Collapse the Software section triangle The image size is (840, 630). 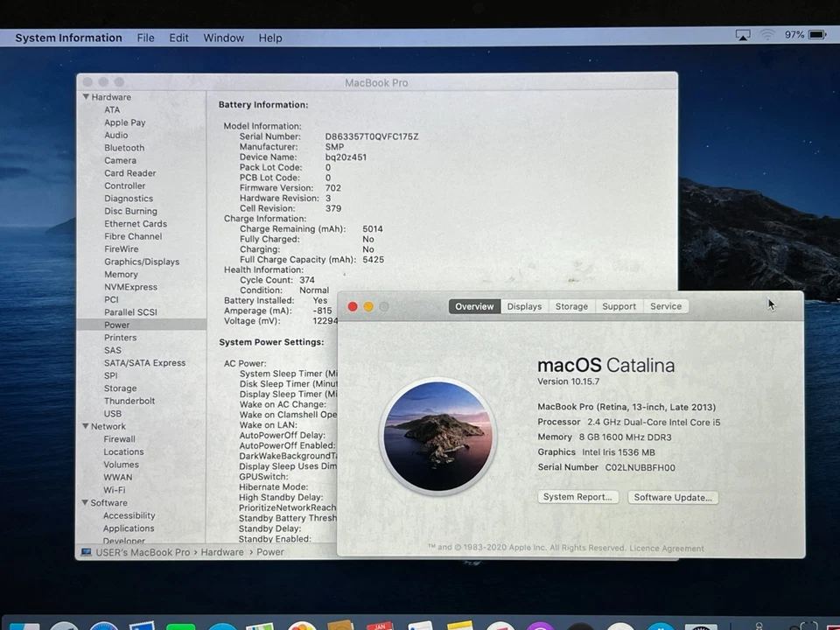85,502
